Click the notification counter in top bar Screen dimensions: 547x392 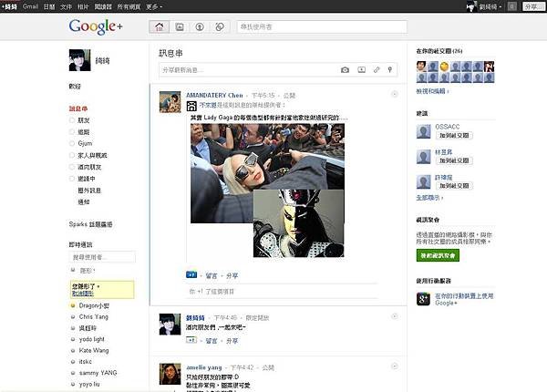(x=511, y=6)
